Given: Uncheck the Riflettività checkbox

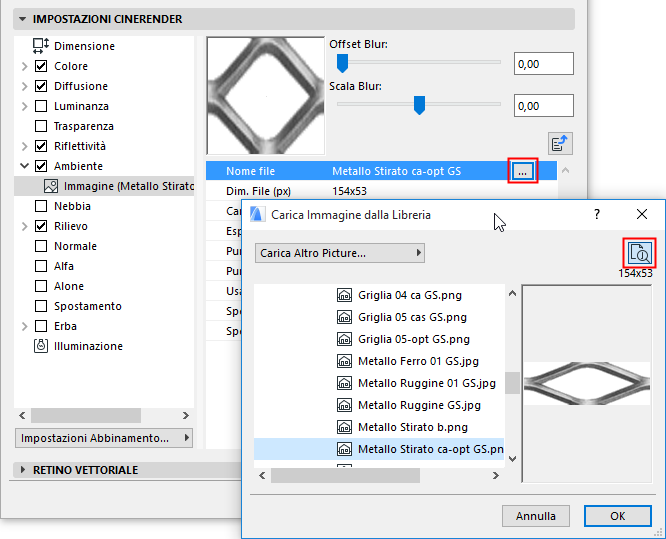Looking at the screenshot, I should click(41, 146).
